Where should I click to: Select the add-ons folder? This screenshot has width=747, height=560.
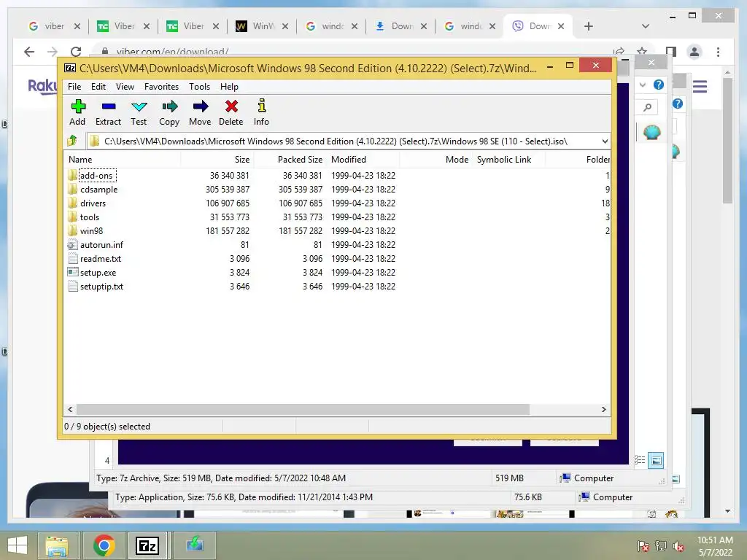[96, 176]
